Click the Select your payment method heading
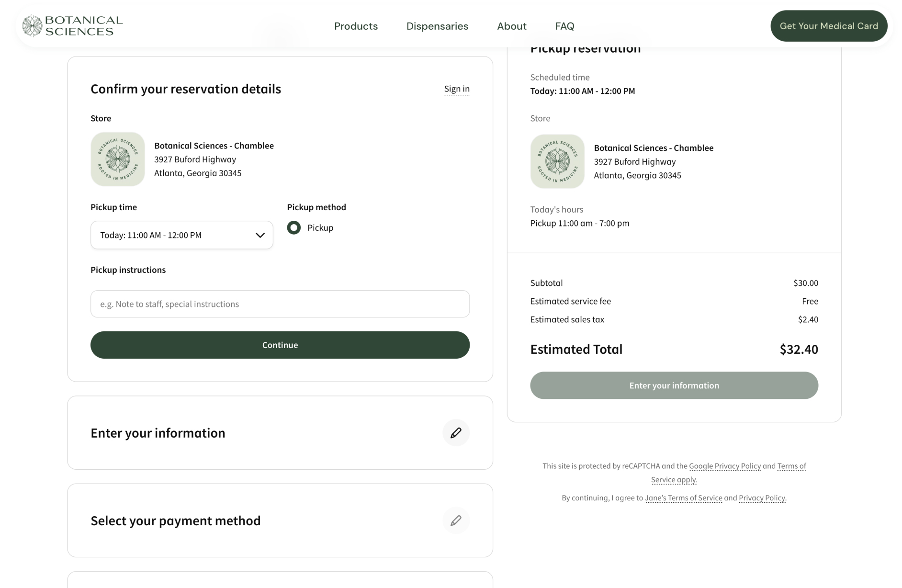Viewport: 902px width, 588px height. coord(176,520)
